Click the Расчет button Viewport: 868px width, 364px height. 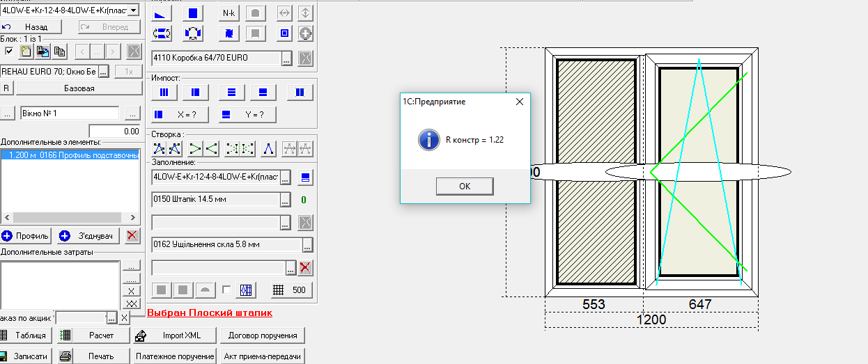(x=94, y=335)
